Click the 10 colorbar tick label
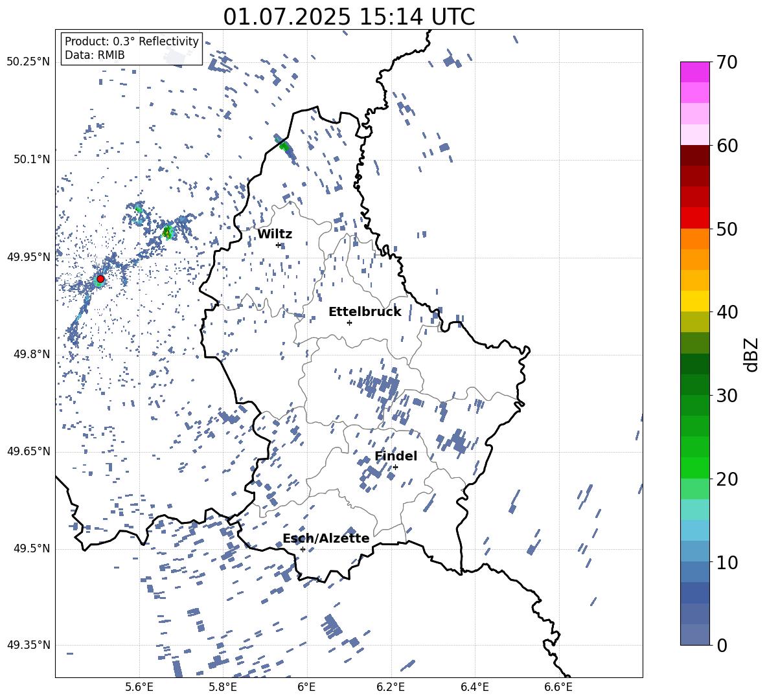This screenshot has width=767, height=700. tap(727, 562)
